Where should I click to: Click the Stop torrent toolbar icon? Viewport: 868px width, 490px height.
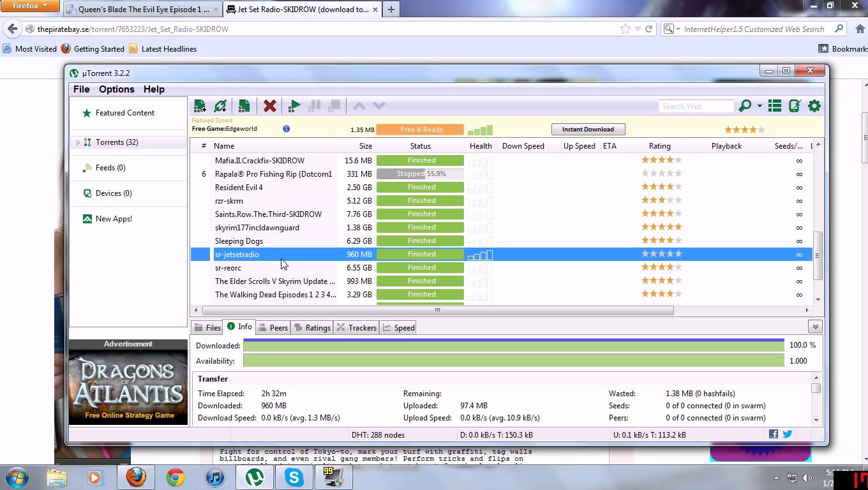(x=334, y=106)
